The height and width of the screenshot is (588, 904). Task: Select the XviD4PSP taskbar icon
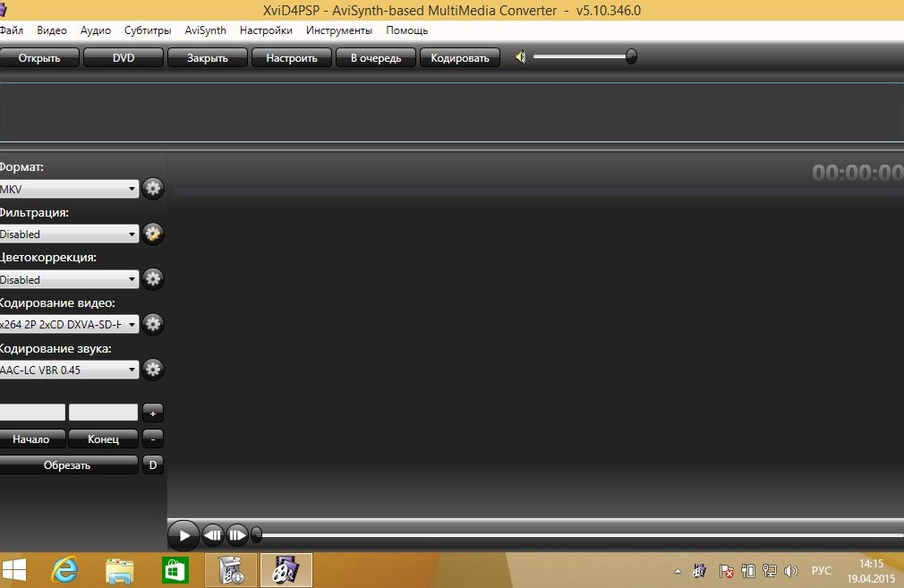pos(286,571)
